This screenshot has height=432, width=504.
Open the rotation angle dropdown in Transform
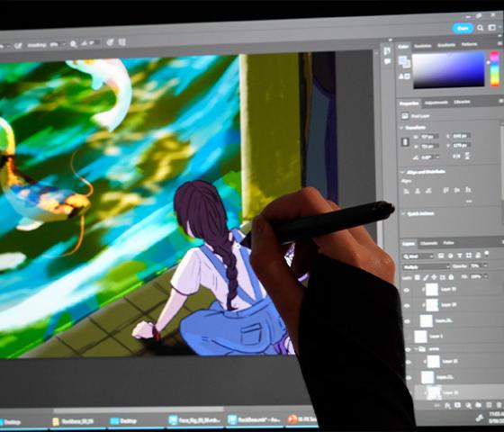tap(436, 157)
